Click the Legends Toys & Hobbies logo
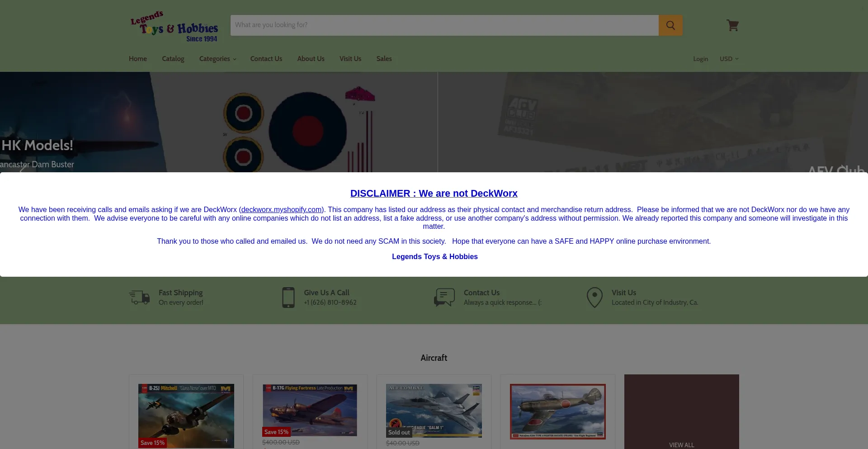Screen dimensions: 868x449 point(174,26)
